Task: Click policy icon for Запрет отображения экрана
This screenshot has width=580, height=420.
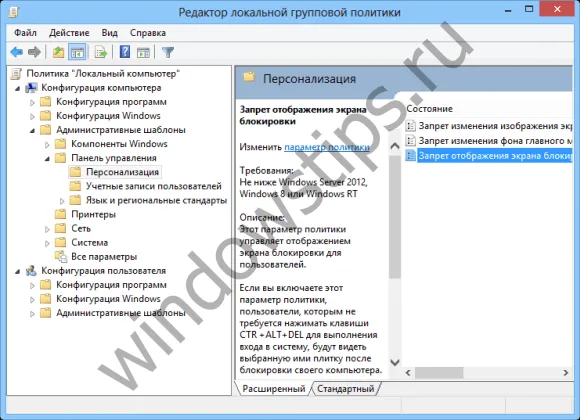Action: [x=411, y=155]
